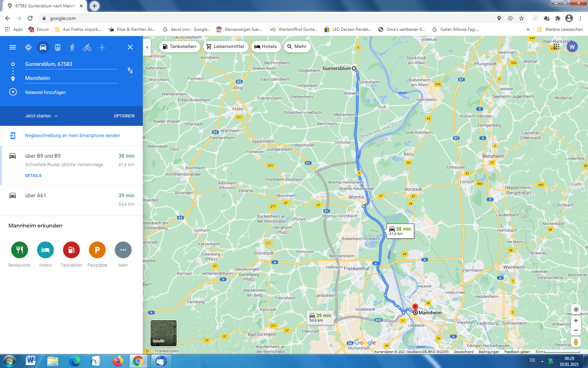This screenshot has height=368, width=588.
Task: Select the transit (train) travel mode
Action: (x=58, y=47)
